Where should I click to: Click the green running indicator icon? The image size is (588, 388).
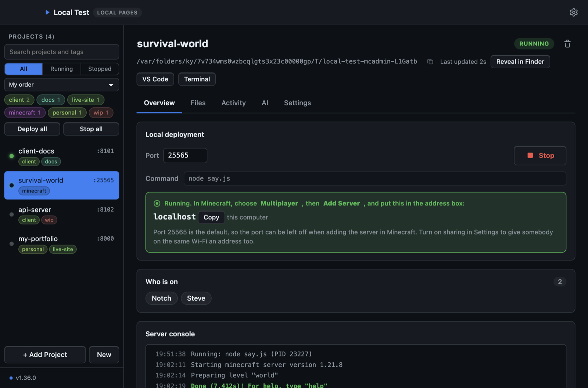157,203
